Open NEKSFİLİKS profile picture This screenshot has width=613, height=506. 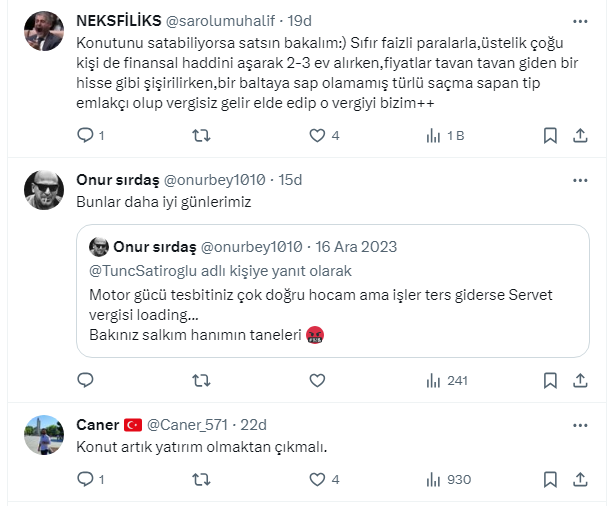point(44,30)
